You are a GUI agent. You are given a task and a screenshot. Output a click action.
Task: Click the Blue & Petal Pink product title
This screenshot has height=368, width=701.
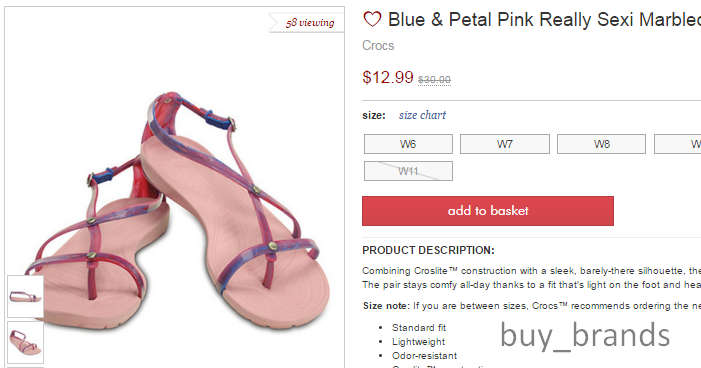pos(544,20)
